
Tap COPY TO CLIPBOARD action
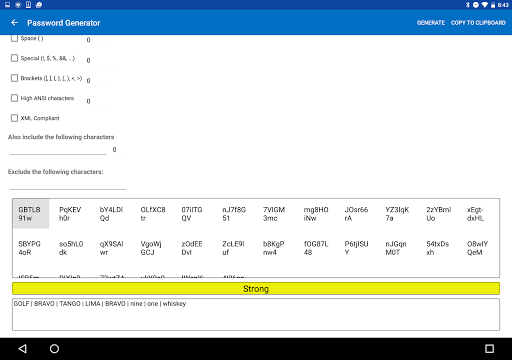tap(478, 23)
